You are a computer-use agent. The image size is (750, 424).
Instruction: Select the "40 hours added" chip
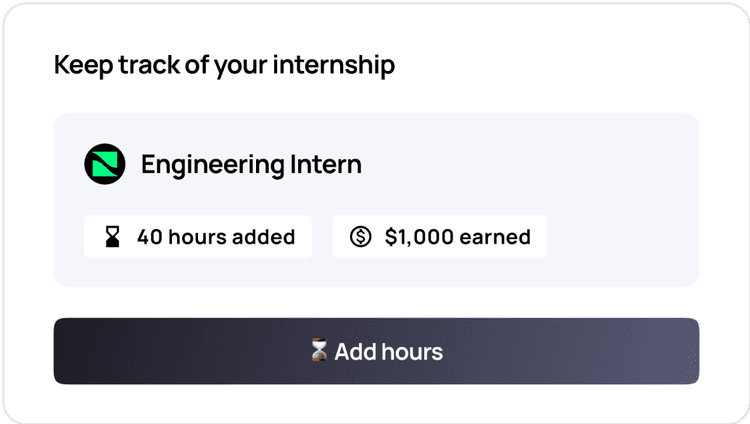198,236
